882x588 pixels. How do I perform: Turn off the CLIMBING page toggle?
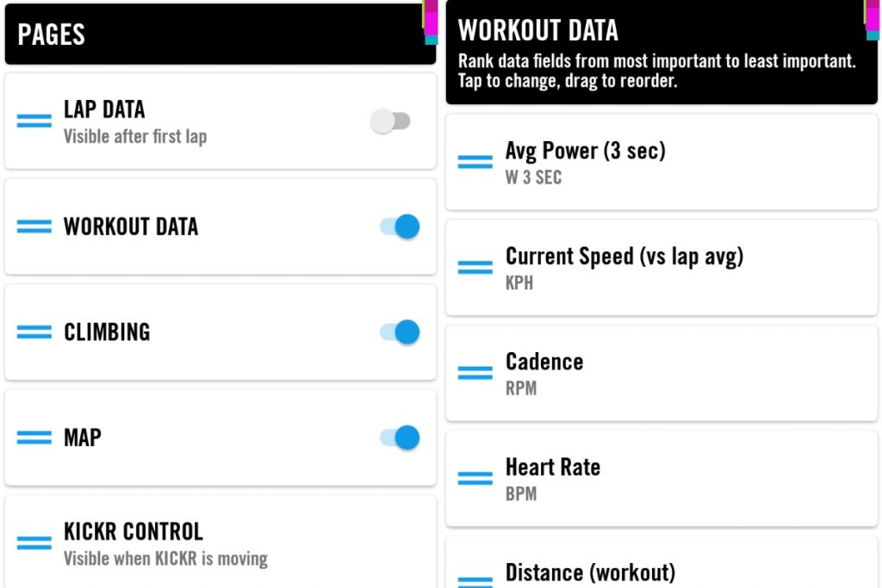(400, 332)
